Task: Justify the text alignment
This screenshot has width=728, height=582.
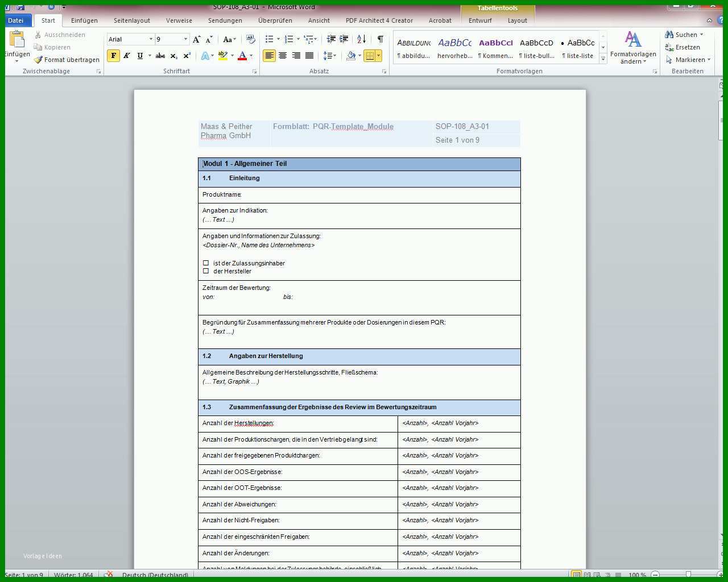Action: pyautogui.click(x=309, y=55)
